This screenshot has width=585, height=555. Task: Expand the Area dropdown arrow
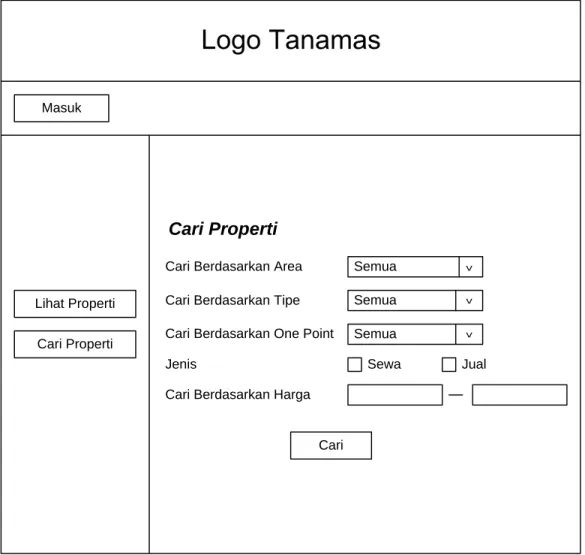click(x=471, y=267)
